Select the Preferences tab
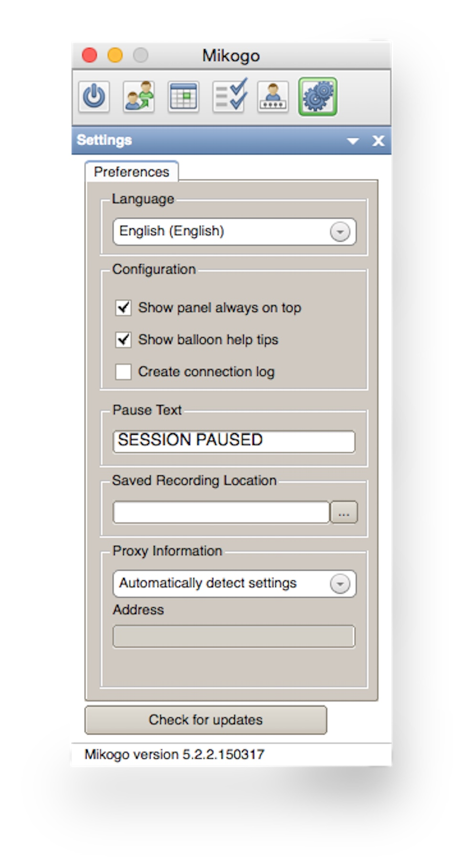This screenshot has width=463, height=868. (x=132, y=171)
